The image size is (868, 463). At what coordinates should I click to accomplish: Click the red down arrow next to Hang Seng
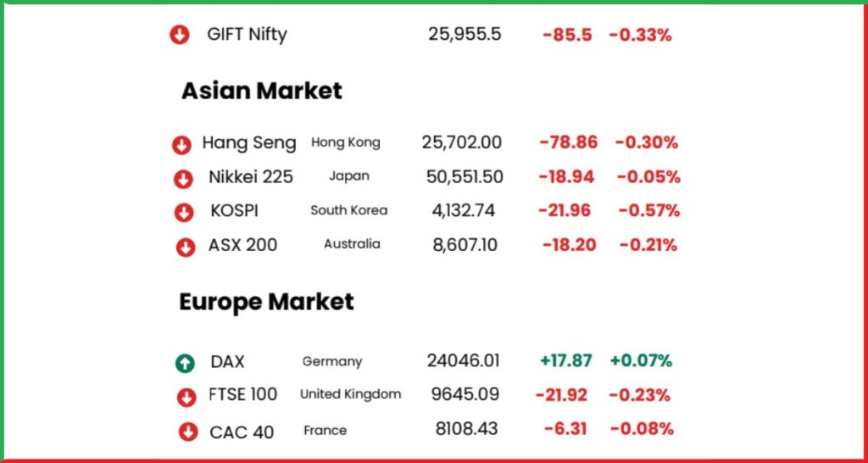click(x=181, y=146)
